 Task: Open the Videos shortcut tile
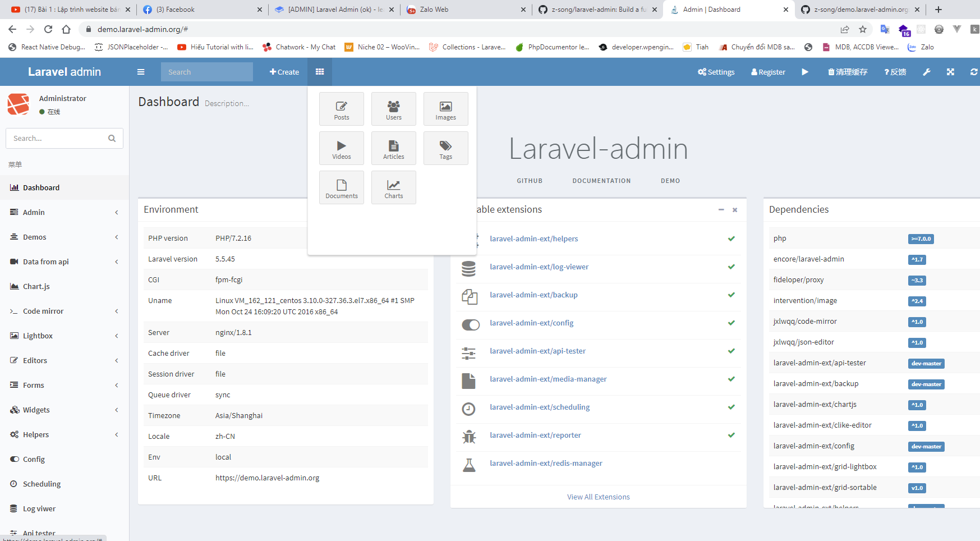pos(341,148)
